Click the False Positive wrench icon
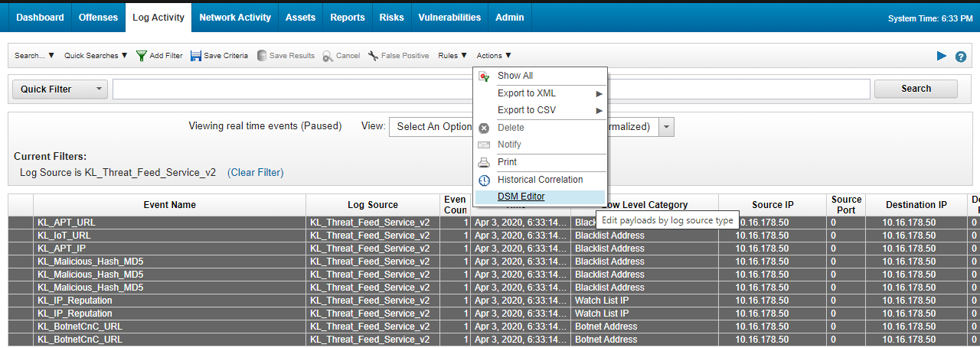Image resolution: width=980 pixels, height=348 pixels. click(373, 56)
